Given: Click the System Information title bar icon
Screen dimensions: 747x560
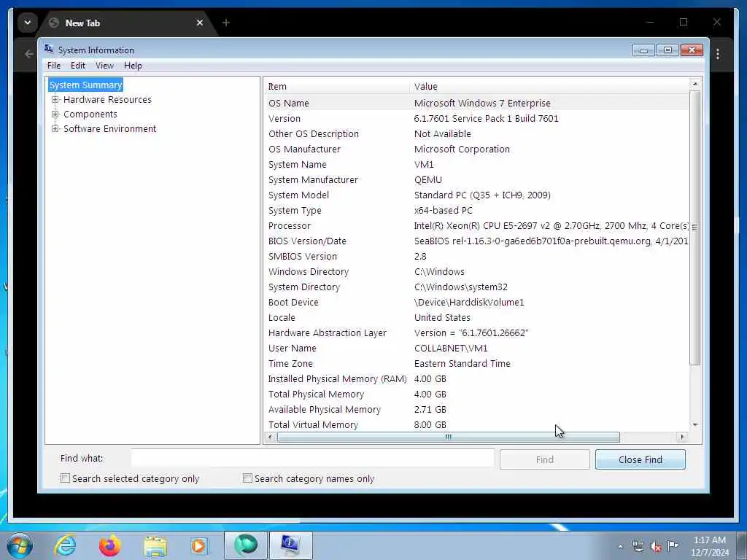Looking at the screenshot, I should [49, 49].
